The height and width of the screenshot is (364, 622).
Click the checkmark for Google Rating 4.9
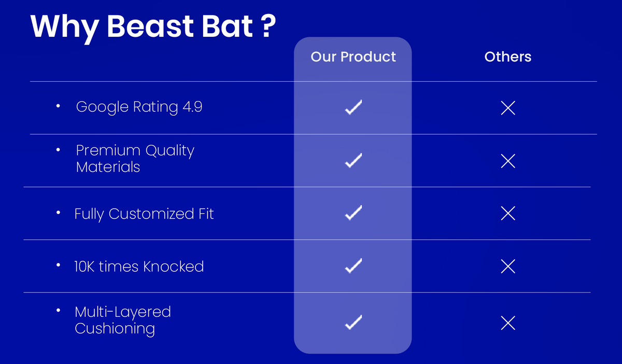click(x=353, y=108)
